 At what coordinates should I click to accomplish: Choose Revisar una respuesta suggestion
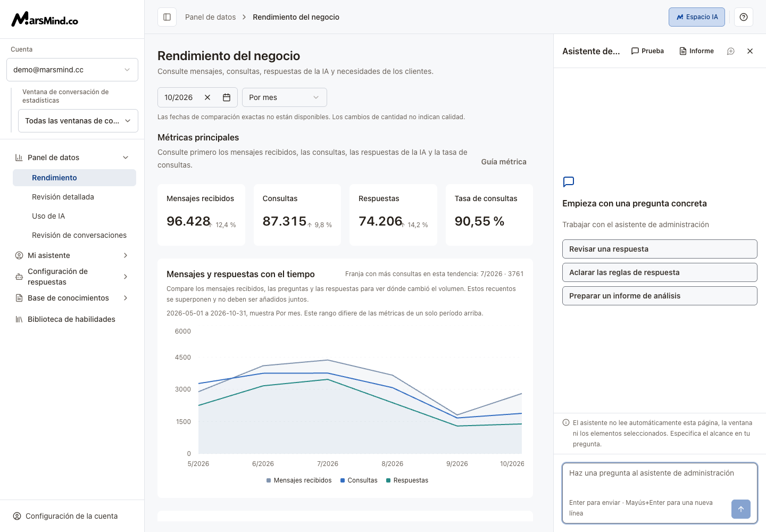(660, 249)
